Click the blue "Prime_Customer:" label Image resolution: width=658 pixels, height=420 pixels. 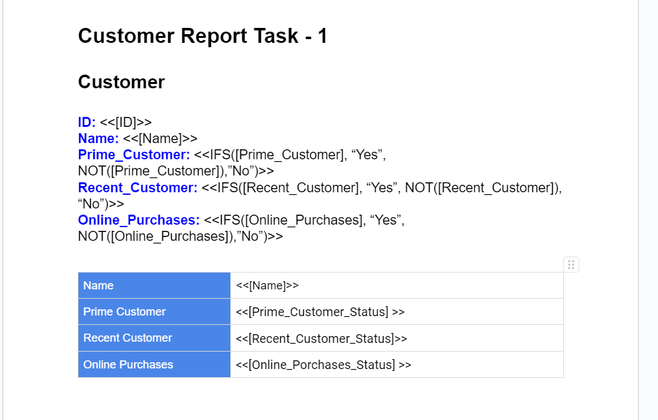[134, 155]
